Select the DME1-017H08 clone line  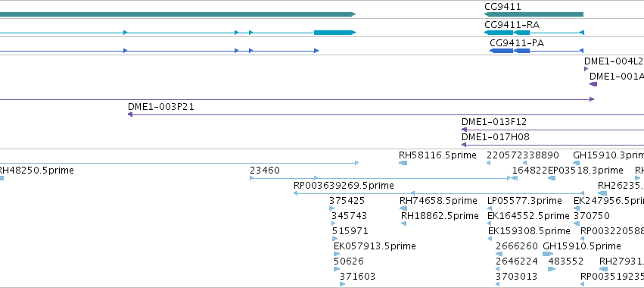point(553,145)
